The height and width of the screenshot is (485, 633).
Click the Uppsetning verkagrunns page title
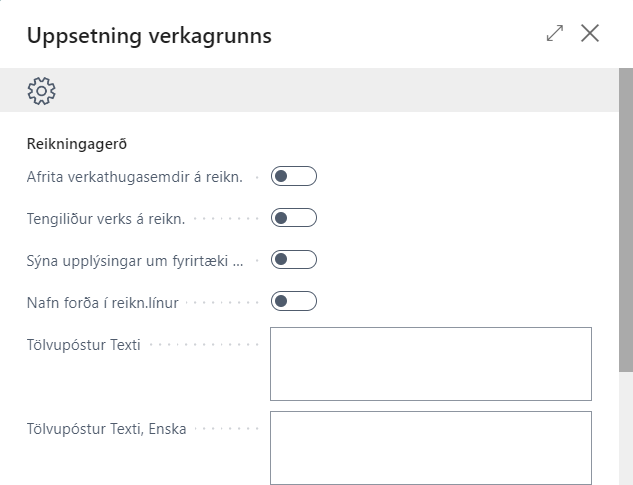(149, 36)
